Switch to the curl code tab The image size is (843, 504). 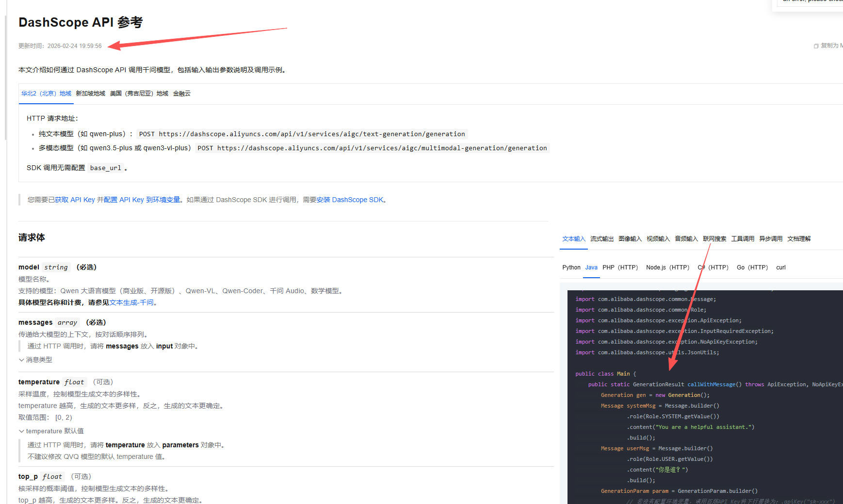(780, 268)
